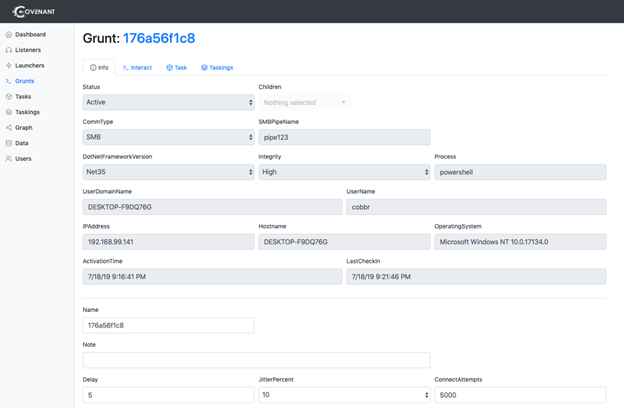Open the Data page
The image size is (624, 408).
22,143
